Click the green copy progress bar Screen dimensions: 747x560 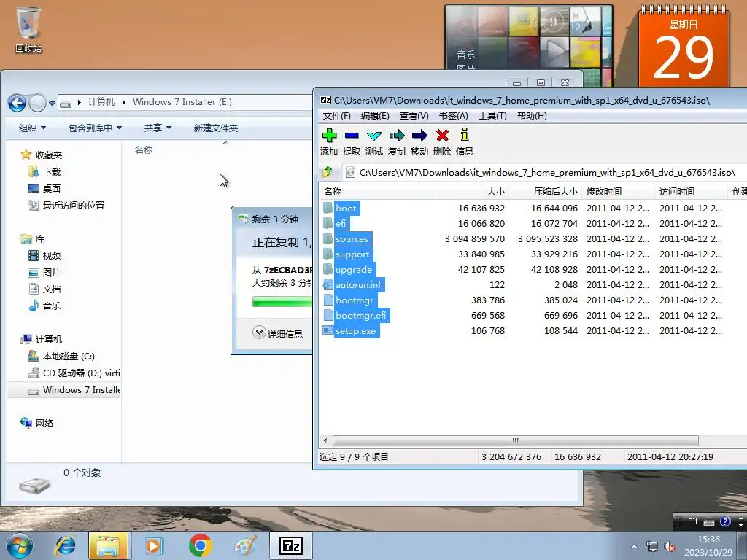point(282,302)
